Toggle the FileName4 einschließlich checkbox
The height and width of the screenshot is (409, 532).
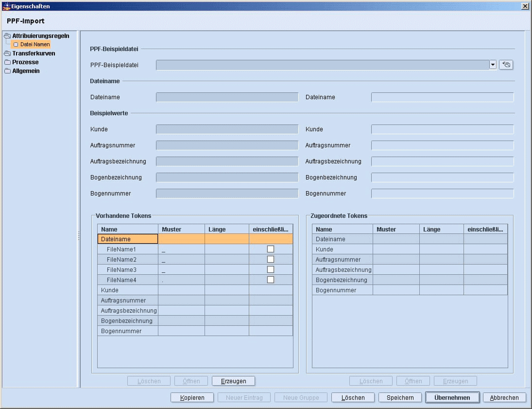pos(271,280)
